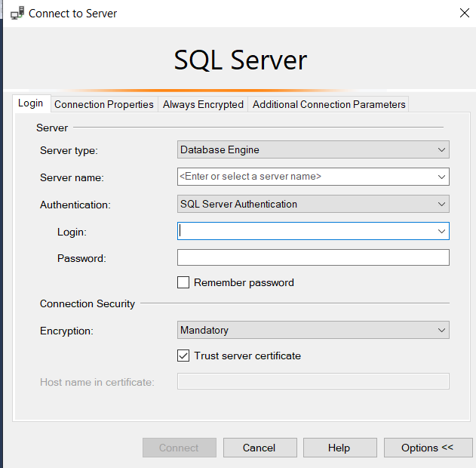Expand the Server type dropdown
This screenshot has width=476, height=468.
(313, 149)
